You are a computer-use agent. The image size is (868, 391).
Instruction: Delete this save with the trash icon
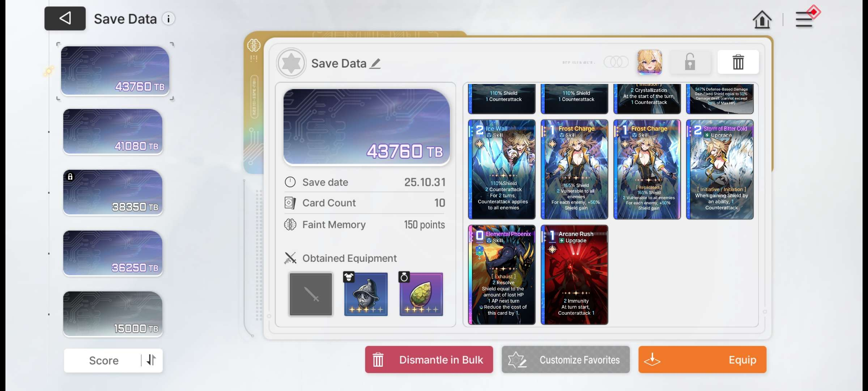(x=738, y=62)
